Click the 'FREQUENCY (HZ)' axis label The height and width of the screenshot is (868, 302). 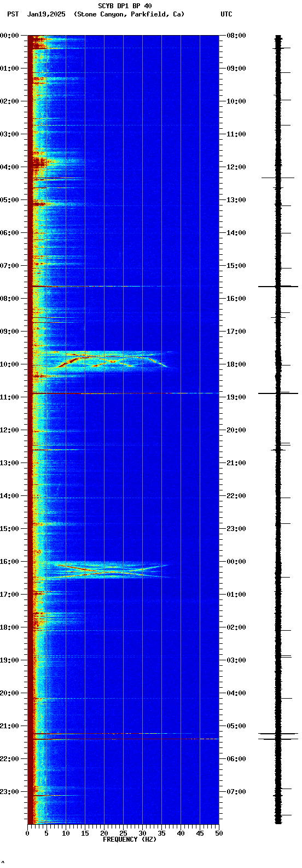[x=129, y=840]
